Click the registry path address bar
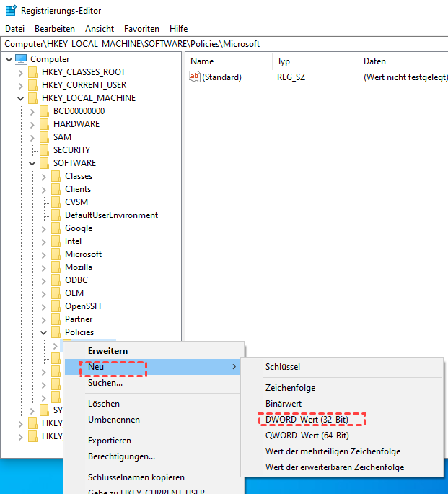Viewport: 448px width, 494px height. pyautogui.click(x=224, y=43)
